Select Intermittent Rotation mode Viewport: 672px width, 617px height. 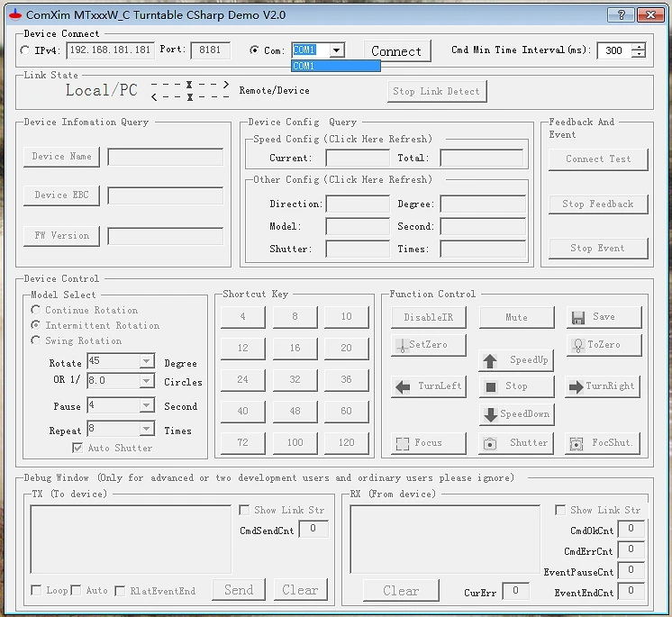pyautogui.click(x=35, y=325)
